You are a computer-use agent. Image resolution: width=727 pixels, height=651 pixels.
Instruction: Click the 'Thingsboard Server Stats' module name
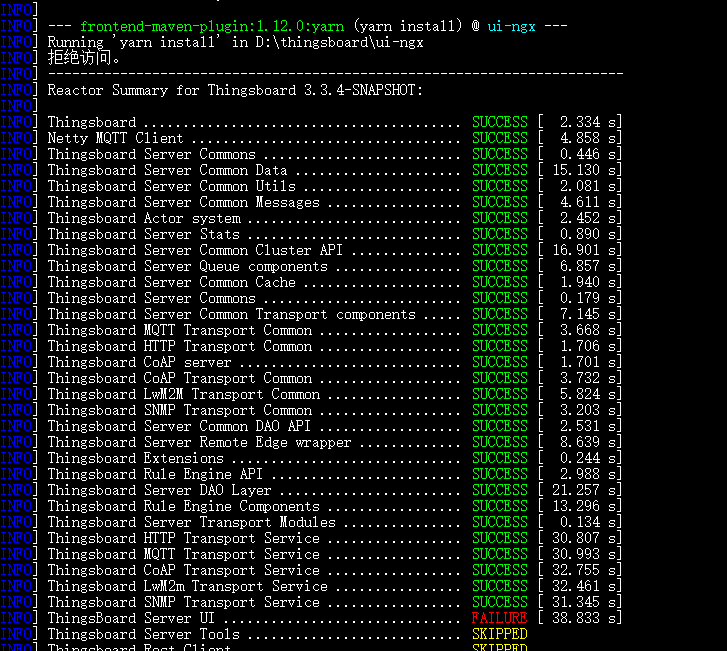pos(143,234)
